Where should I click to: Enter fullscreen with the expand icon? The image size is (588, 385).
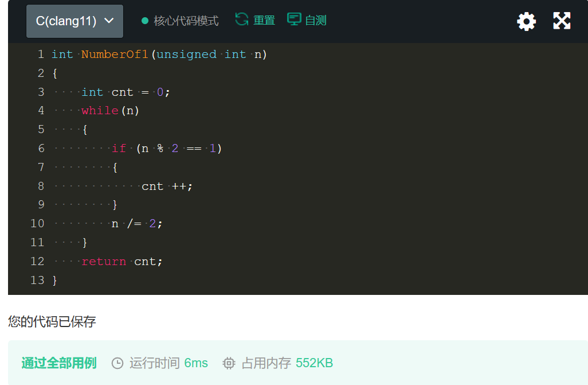562,21
